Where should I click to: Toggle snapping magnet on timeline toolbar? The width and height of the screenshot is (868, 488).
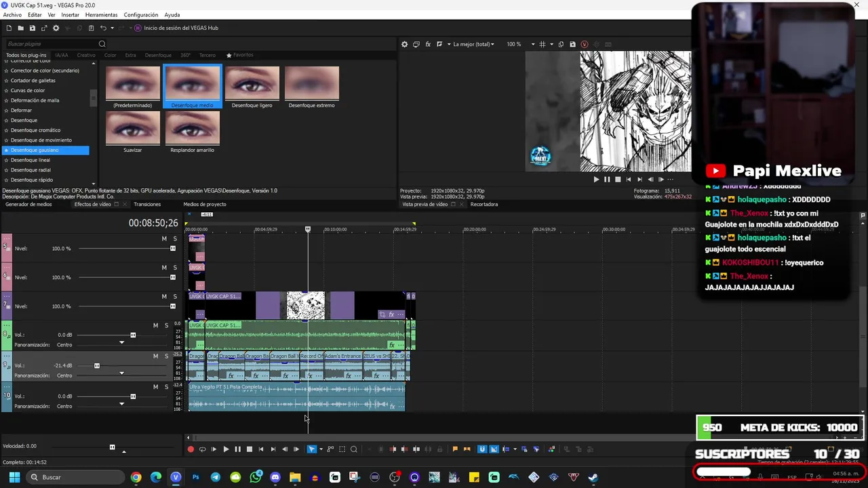[482, 449]
